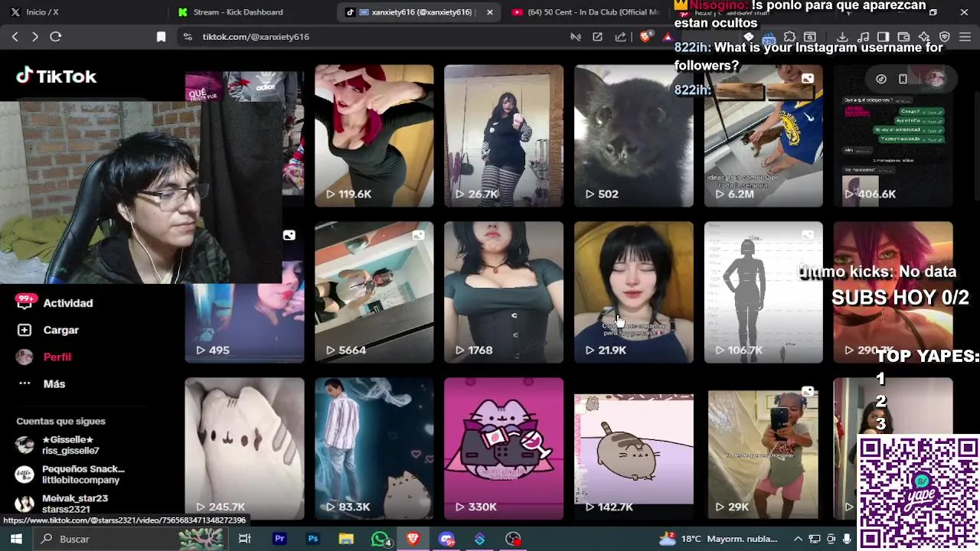Open Perfil profile avatar in sidebar
The width and height of the screenshot is (980, 551).
24,357
